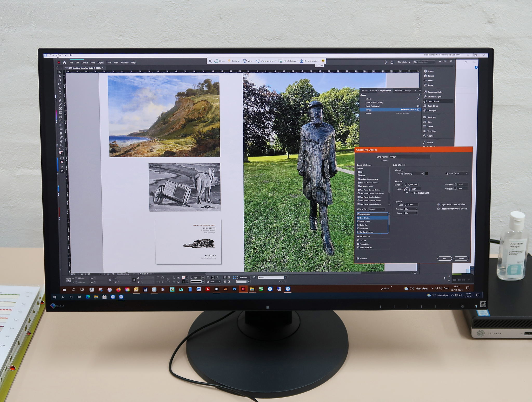Screen dimensions: 532x402
Task: Toggle Object Knocks Out Shadow checkbox
Action: pyautogui.click(x=438, y=204)
